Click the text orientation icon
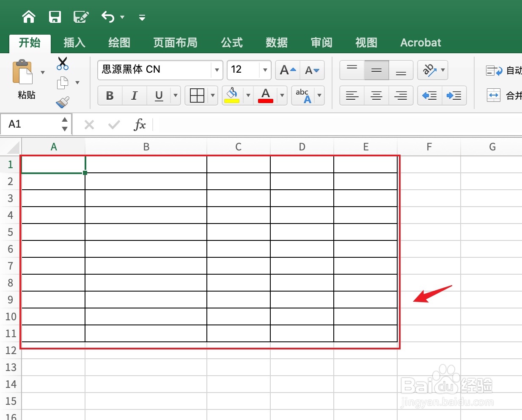 [x=430, y=70]
